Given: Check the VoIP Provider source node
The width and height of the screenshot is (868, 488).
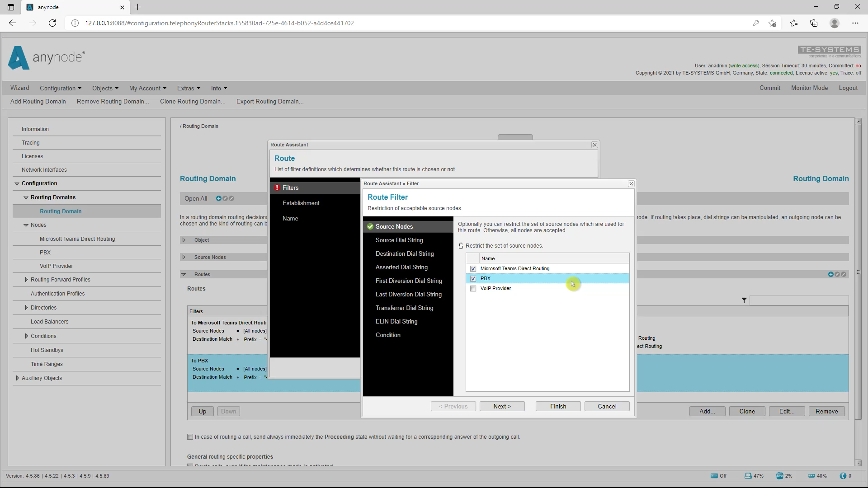Looking at the screenshot, I should coord(473,288).
